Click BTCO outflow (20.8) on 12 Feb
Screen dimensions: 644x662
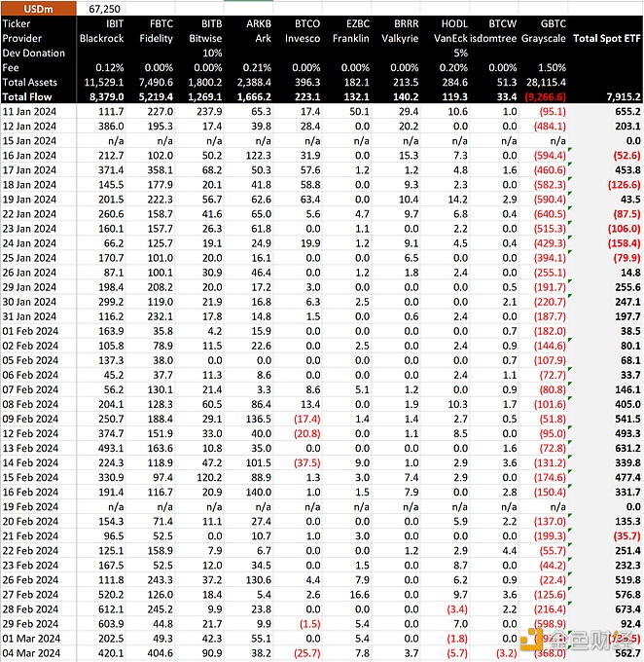click(307, 433)
